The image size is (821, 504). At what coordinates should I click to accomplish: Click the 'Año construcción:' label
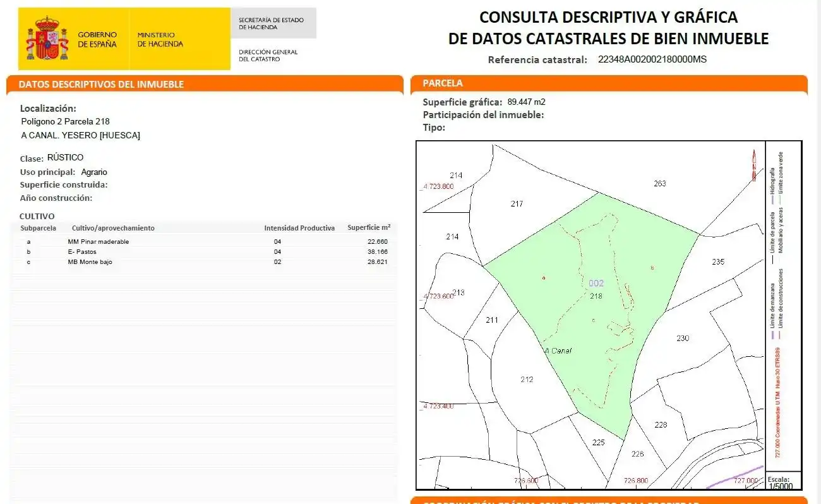56,198
